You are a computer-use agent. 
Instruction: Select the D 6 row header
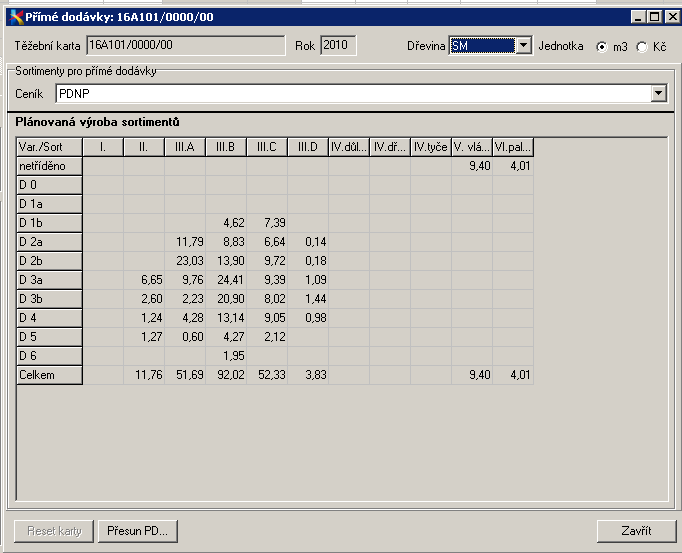click(49, 356)
